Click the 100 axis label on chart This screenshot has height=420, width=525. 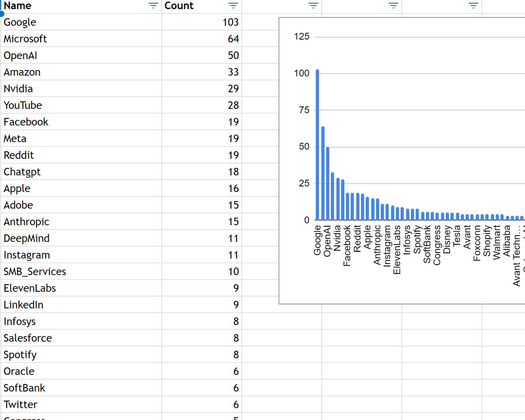(302, 73)
